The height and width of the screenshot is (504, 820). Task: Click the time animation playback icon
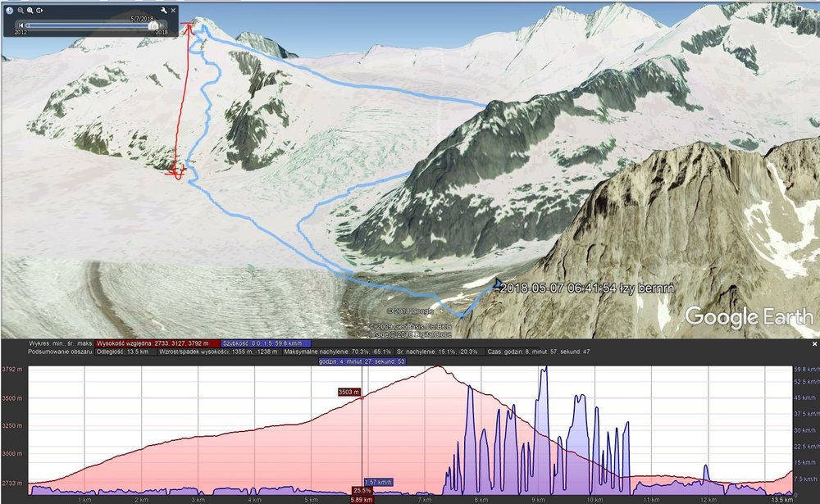coord(39,10)
